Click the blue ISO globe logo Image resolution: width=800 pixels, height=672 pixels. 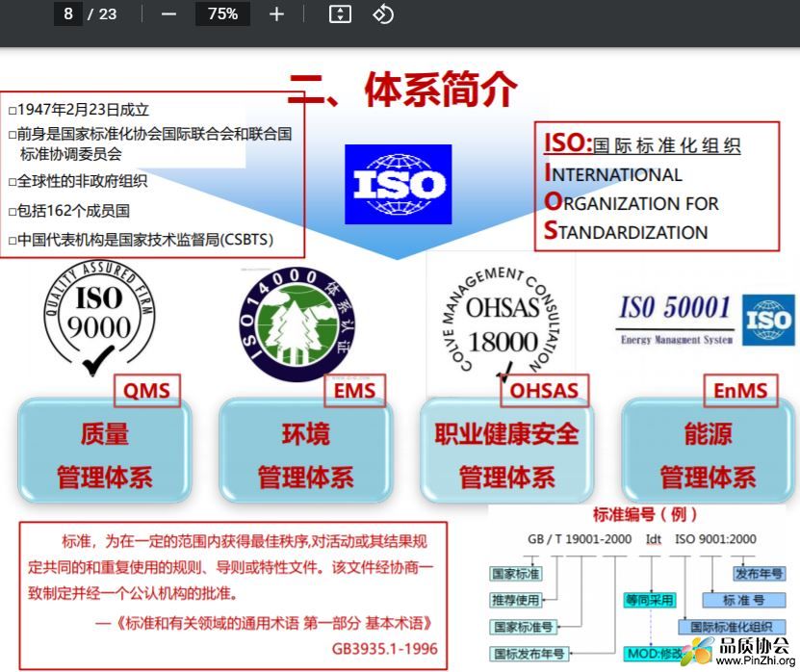tap(398, 184)
